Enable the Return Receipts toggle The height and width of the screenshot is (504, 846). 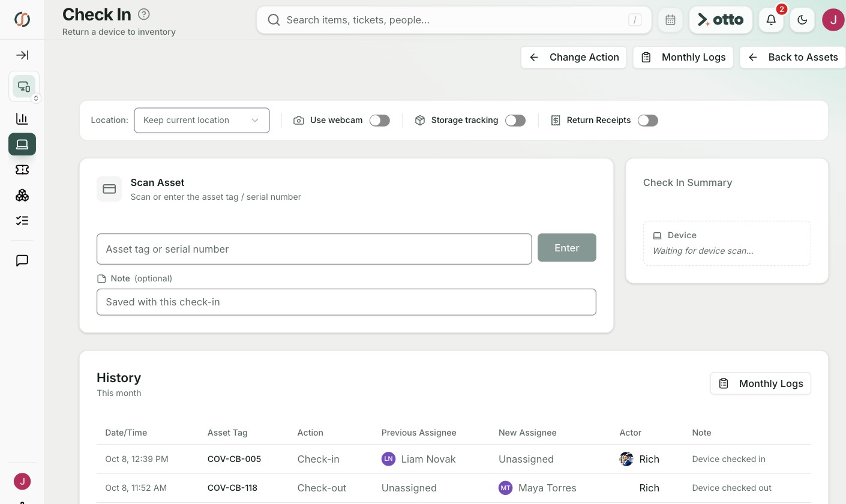point(648,121)
